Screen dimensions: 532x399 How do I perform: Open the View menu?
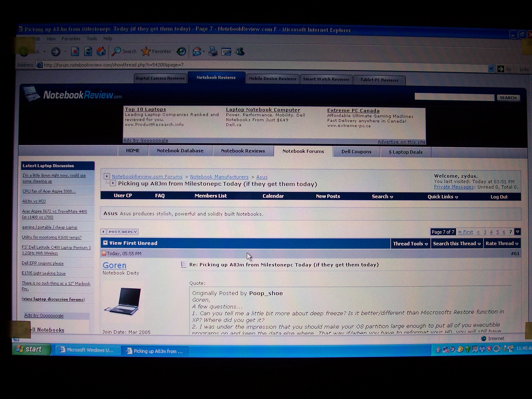51,39
